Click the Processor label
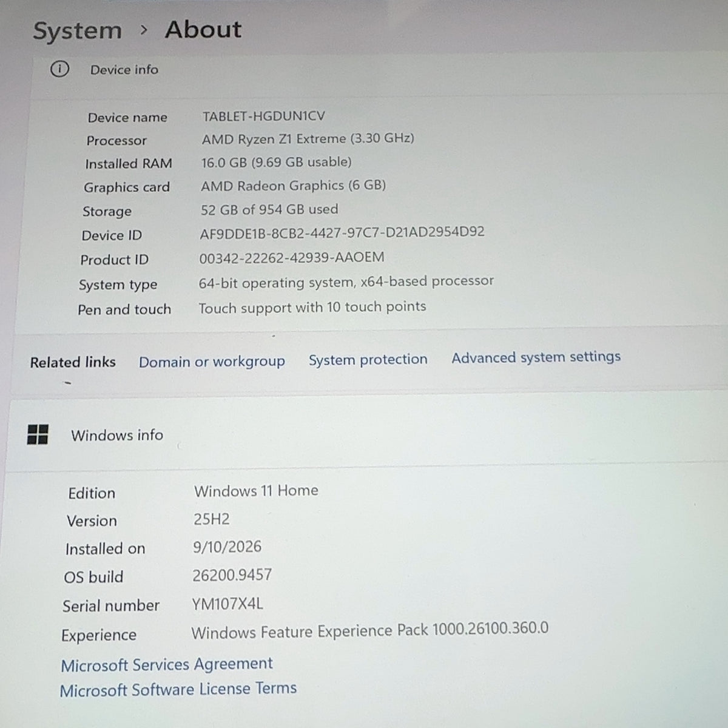 [x=116, y=140]
